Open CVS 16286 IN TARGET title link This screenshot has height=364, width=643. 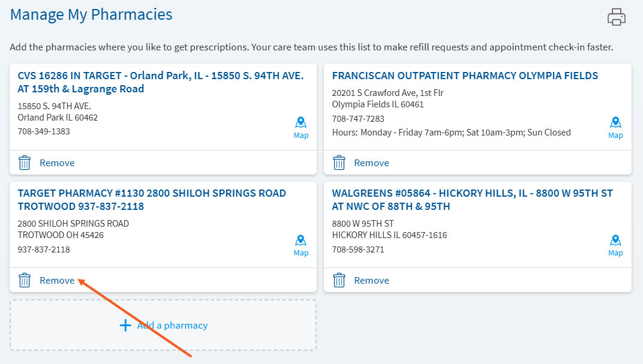pyautogui.click(x=160, y=82)
